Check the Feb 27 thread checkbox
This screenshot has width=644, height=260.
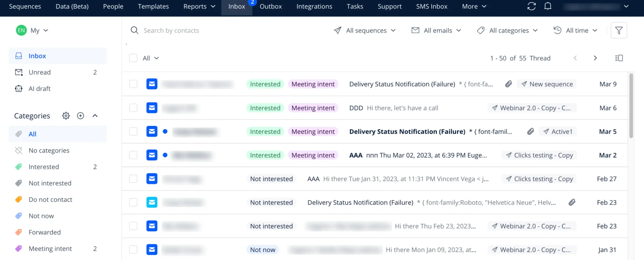tap(133, 179)
